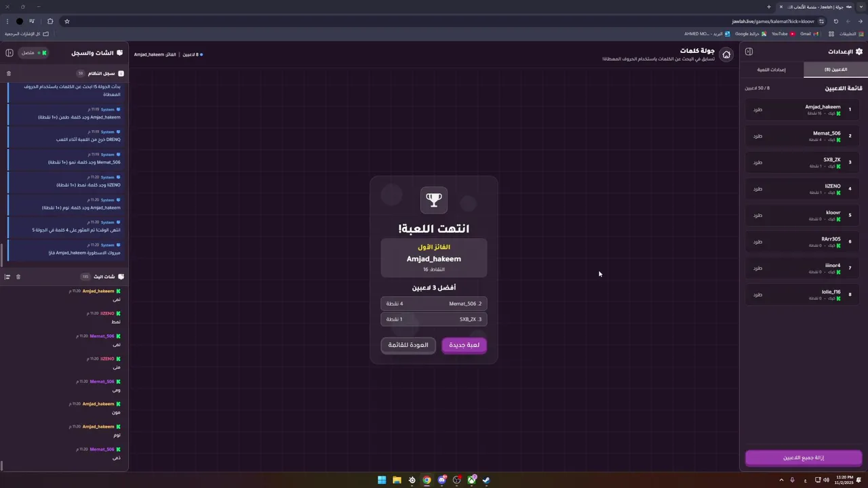The image size is (868, 488).
Task: Click winner name Amjad_hakeem in the dialog
Action: (434, 259)
